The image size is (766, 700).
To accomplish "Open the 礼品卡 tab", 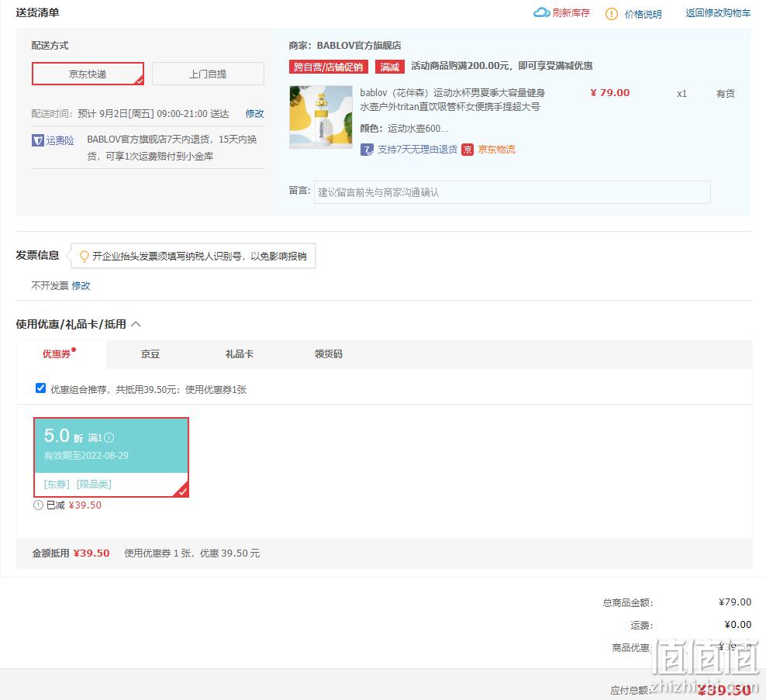I will pyautogui.click(x=240, y=354).
